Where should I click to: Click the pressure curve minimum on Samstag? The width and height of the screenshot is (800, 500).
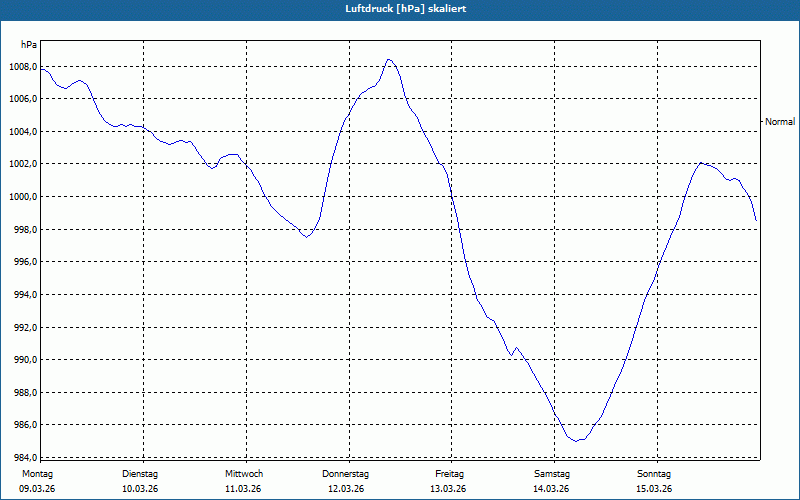(576, 441)
